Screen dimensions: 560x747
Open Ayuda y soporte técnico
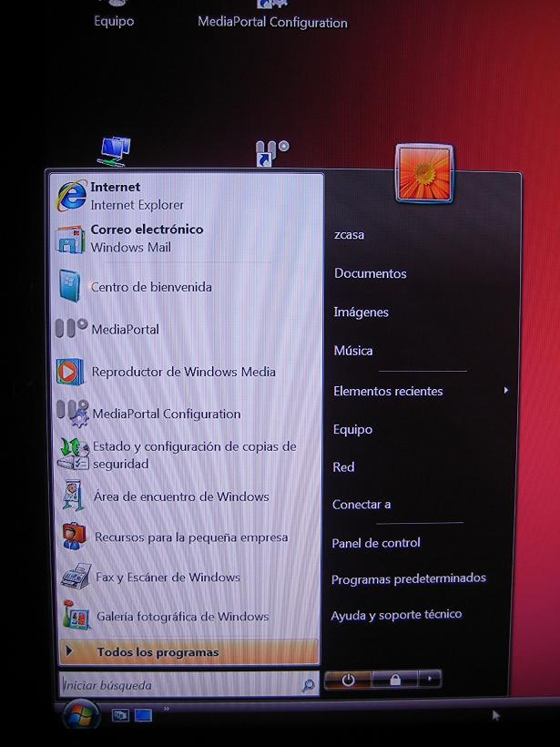coord(396,615)
